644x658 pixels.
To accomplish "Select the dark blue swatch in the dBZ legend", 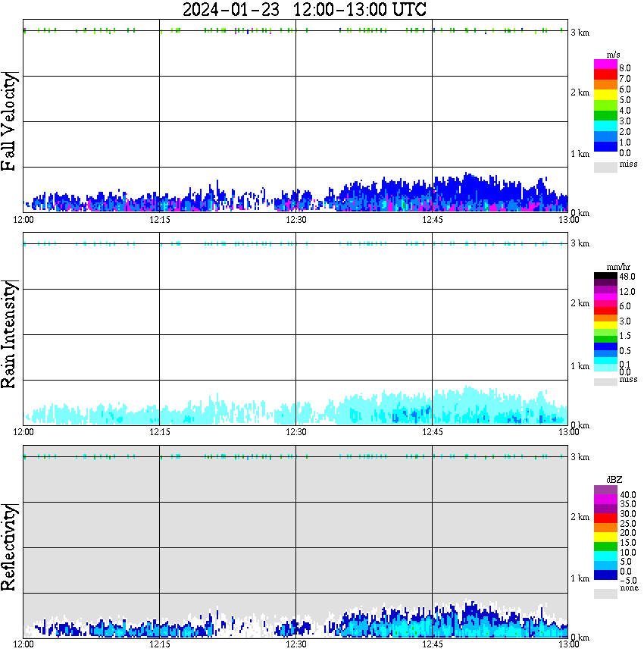I will [x=605, y=575].
